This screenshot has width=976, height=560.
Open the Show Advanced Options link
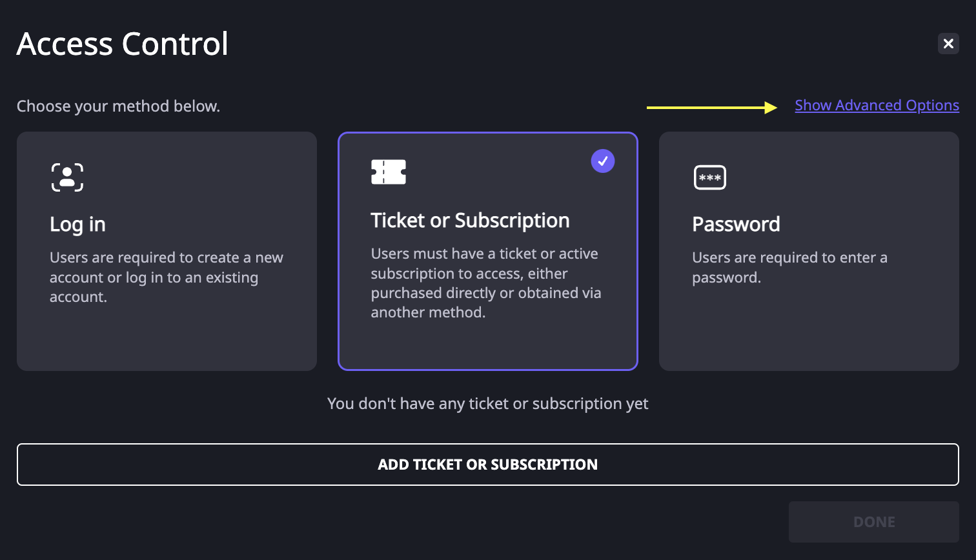coord(877,105)
